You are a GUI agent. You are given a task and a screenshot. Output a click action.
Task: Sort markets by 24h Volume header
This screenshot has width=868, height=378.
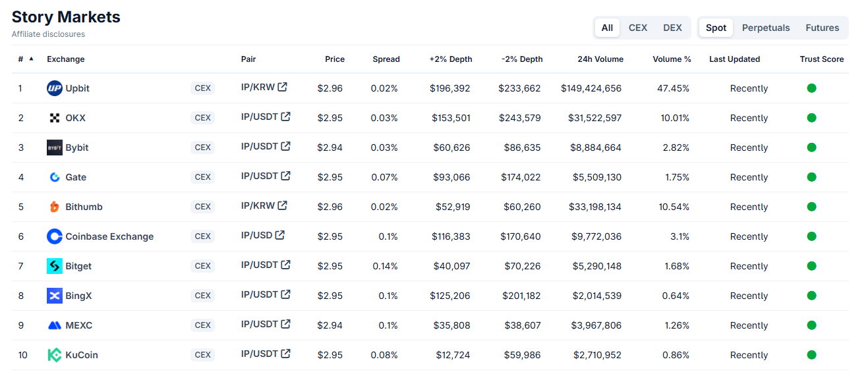pos(600,59)
